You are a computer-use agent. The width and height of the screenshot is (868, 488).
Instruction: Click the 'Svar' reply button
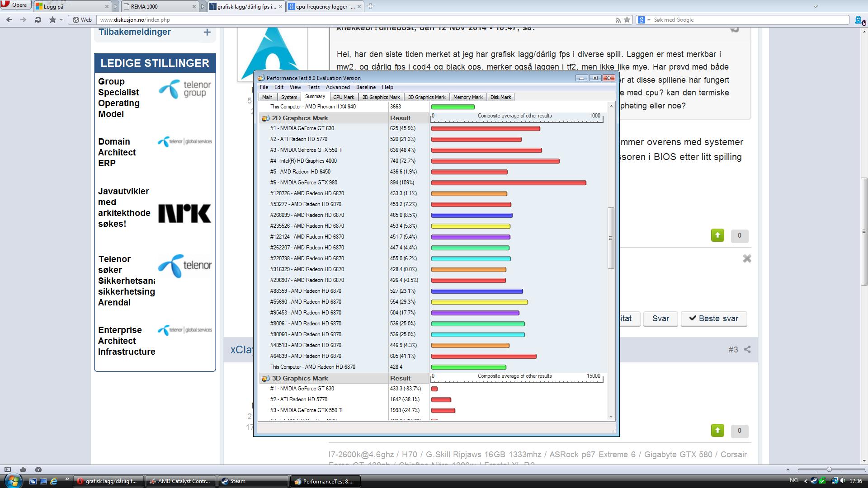660,319
